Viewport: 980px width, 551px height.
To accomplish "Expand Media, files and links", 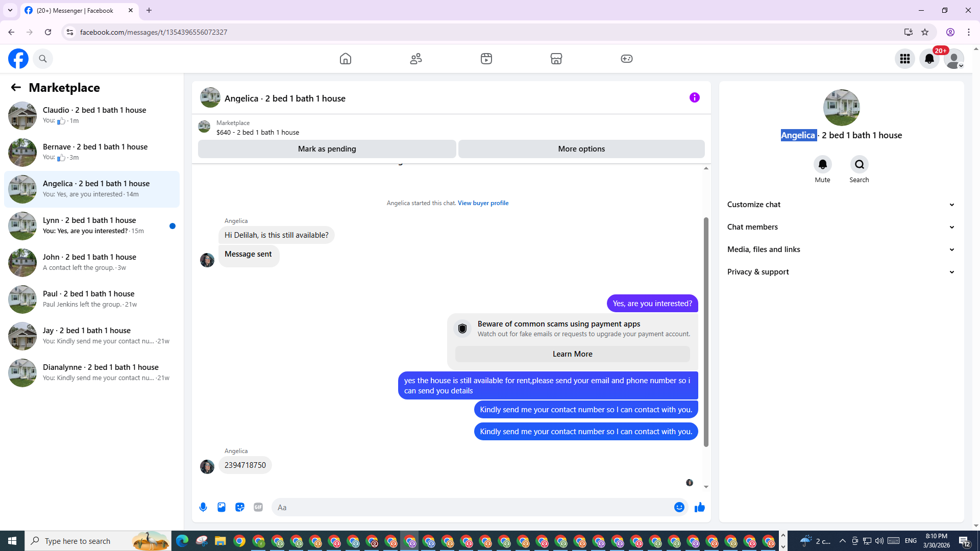I will (x=841, y=249).
